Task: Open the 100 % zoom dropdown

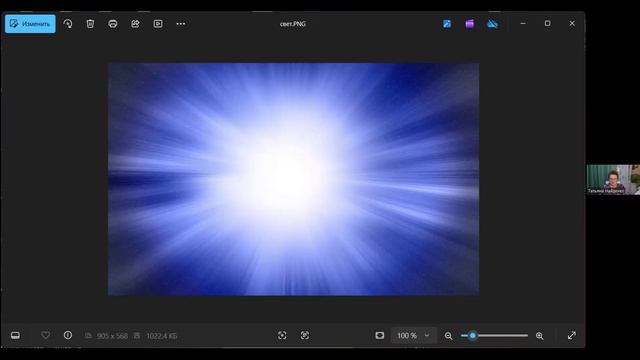Action: [413, 336]
